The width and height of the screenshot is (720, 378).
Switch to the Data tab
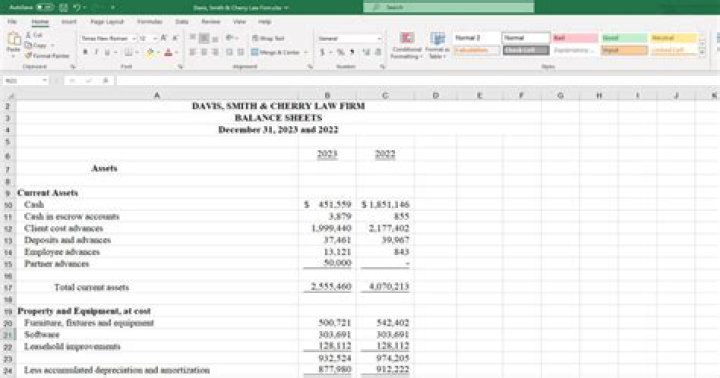click(x=182, y=22)
